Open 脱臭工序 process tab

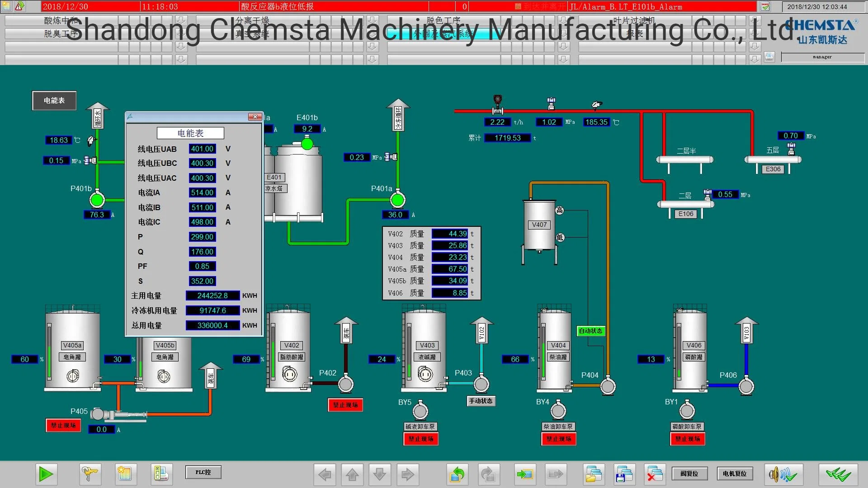pos(61,33)
